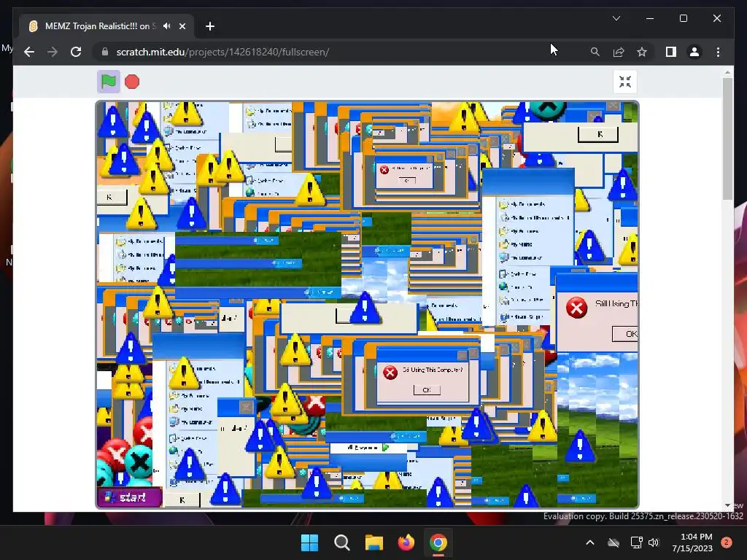Switch to Chrome on the taskbar

pos(438,542)
